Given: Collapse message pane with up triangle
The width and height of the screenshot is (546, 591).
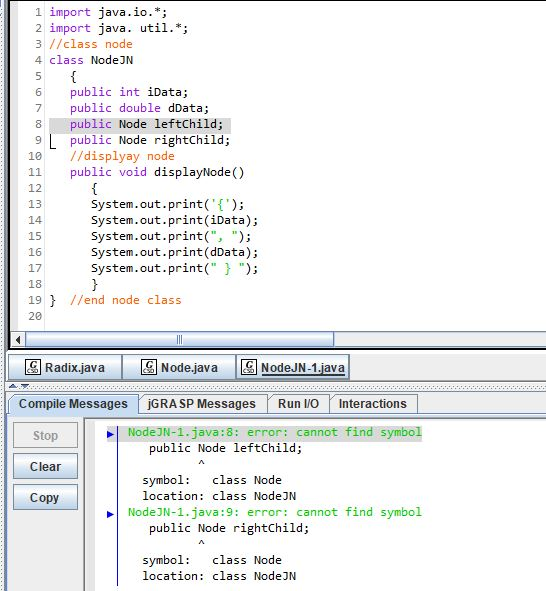Looking at the screenshot, I should coord(12,386).
